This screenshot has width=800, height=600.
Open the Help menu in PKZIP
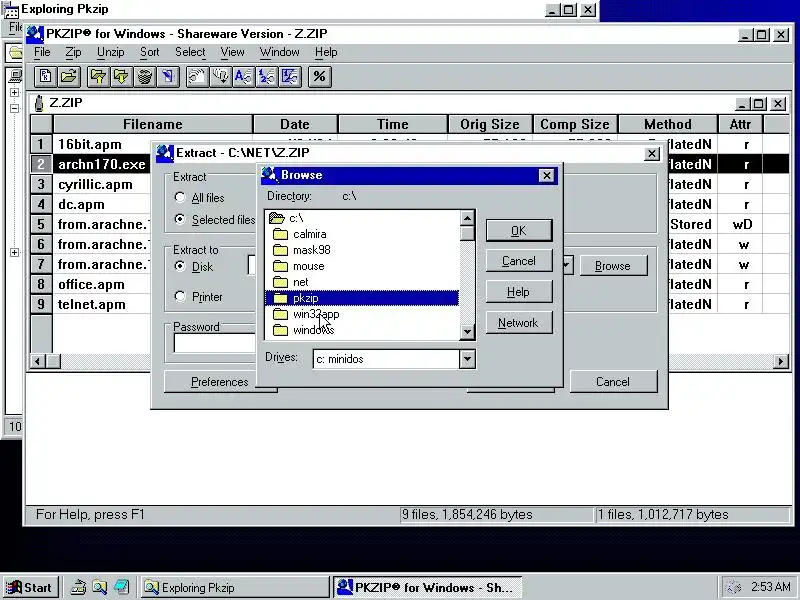tap(326, 52)
